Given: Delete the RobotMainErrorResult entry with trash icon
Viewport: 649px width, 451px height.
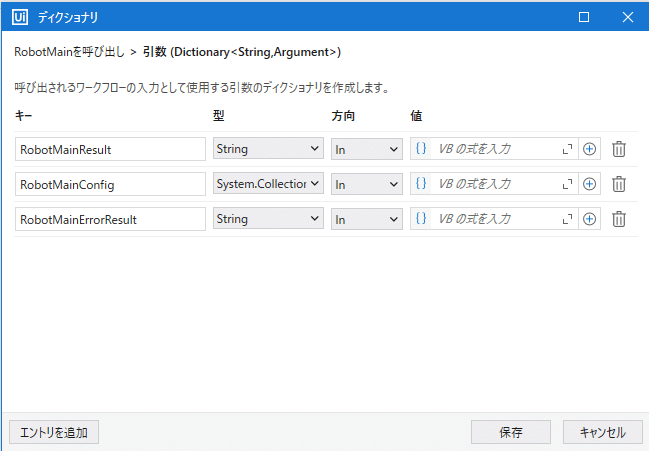Looking at the screenshot, I should pyautogui.click(x=619, y=219).
